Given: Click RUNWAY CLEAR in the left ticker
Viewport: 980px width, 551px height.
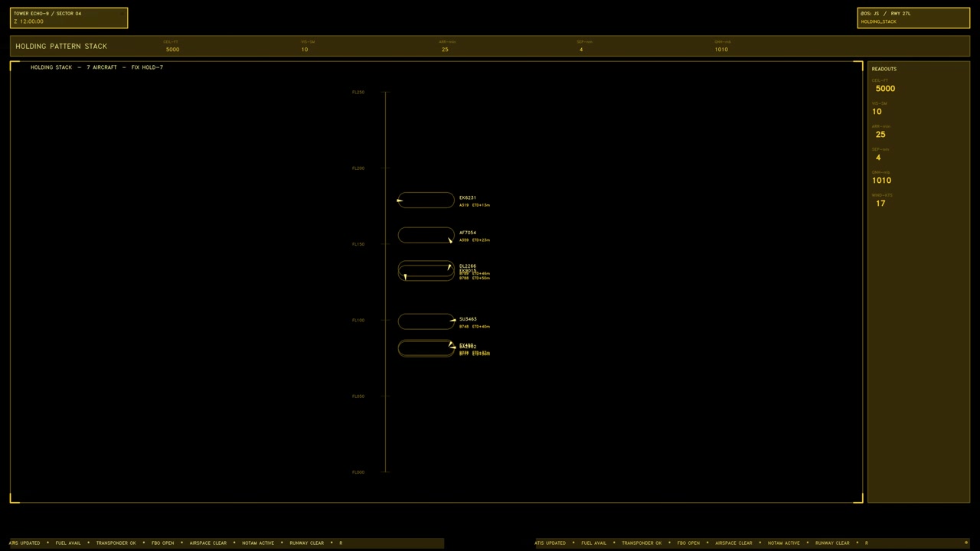Looking at the screenshot, I should (x=307, y=543).
